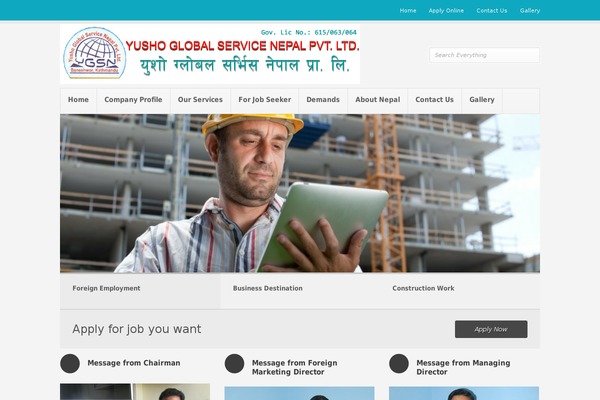The width and height of the screenshot is (600, 400).
Task: Click the Search Everything input field
Action: [x=484, y=55]
